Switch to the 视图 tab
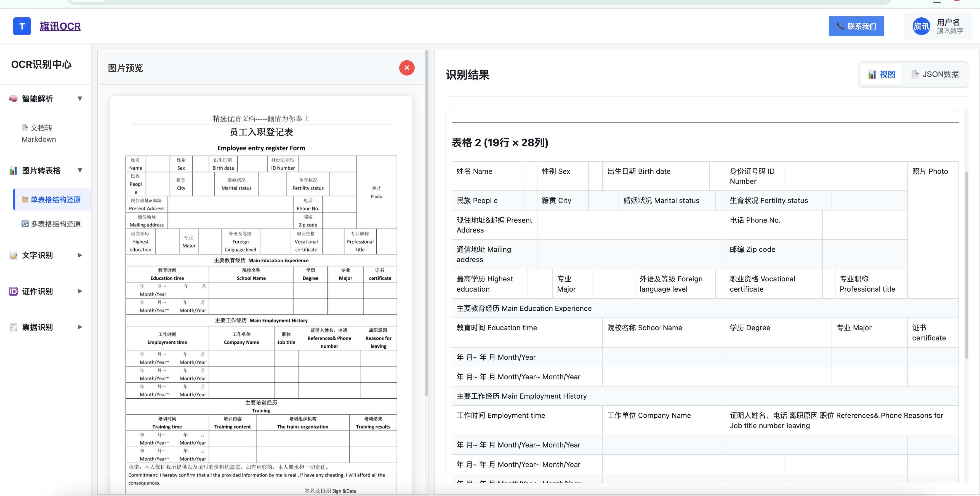 [882, 74]
